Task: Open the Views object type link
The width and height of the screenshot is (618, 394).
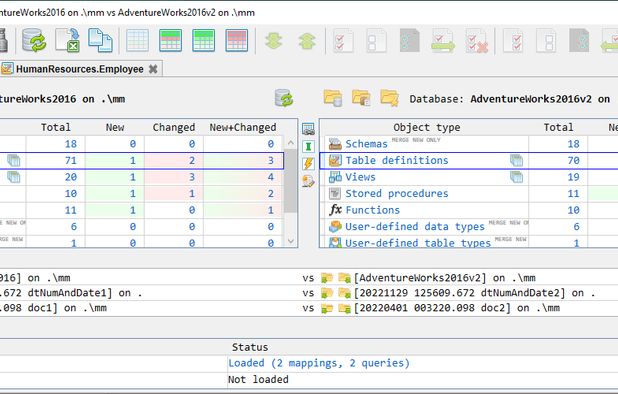Action: (361, 177)
